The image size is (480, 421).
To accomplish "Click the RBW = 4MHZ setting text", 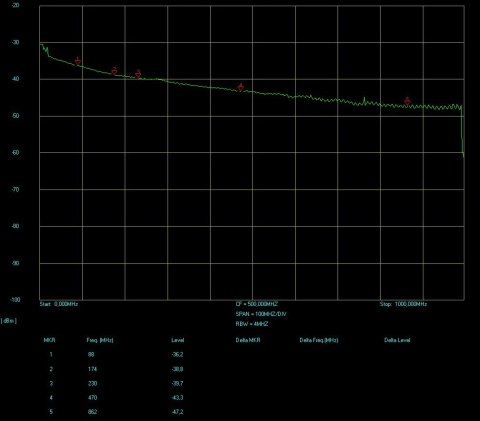I will pyautogui.click(x=252, y=324).
